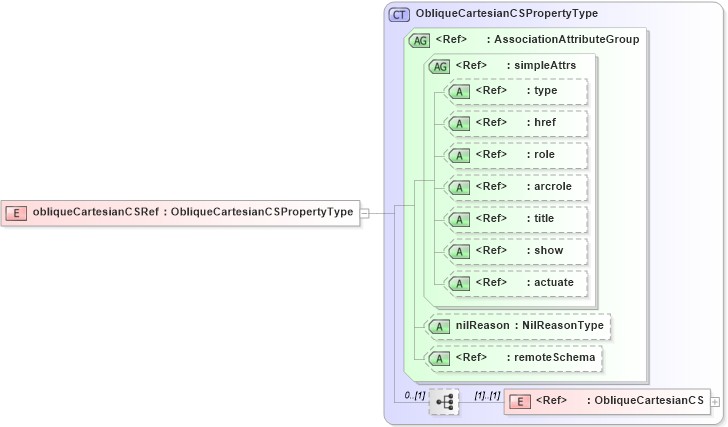Click the CT icon of ObliqueCartesianCSPropertyType
This screenshot has width=728, height=427.
pyautogui.click(x=399, y=15)
